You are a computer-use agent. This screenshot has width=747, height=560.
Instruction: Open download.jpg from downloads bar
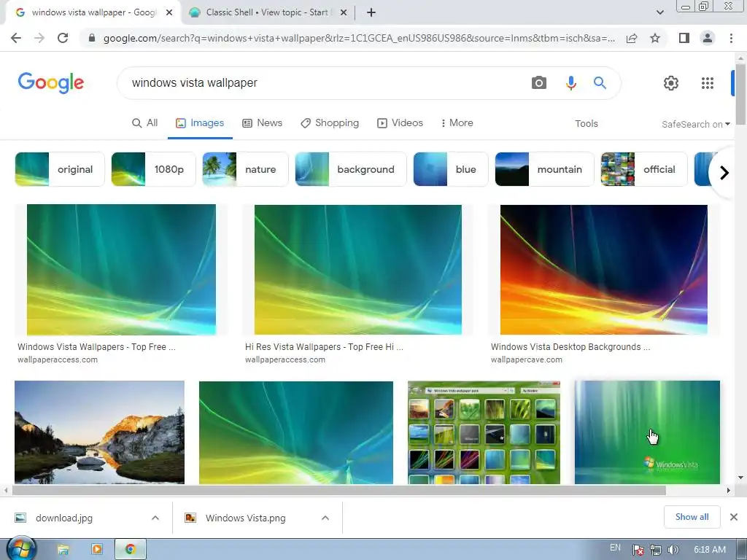pyautogui.click(x=64, y=518)
